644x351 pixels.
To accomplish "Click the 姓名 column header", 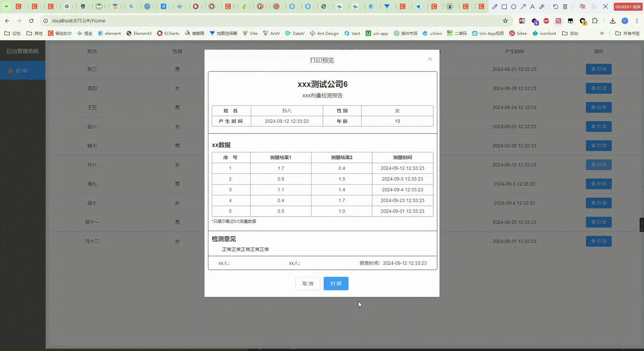I will tap(92, 51).
